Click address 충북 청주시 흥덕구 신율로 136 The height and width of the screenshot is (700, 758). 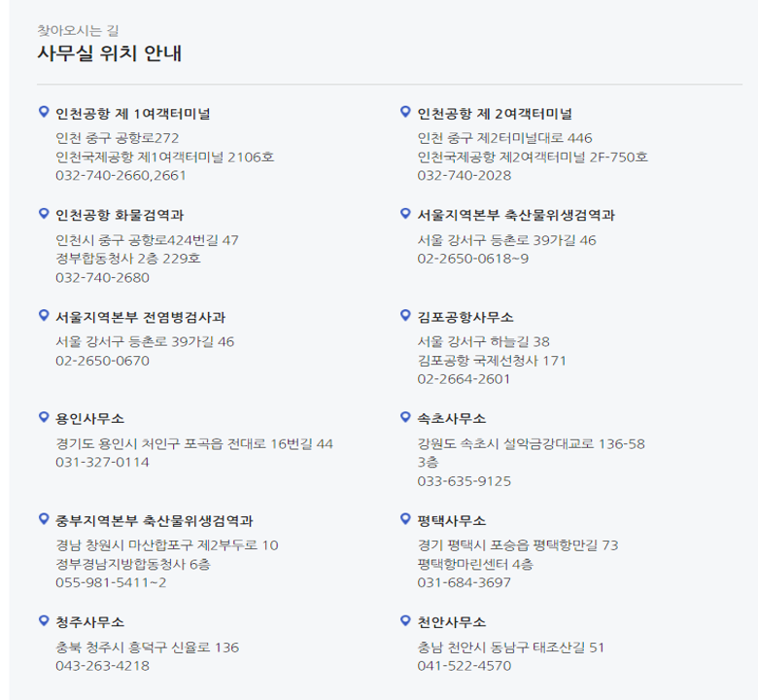[148, 647]
